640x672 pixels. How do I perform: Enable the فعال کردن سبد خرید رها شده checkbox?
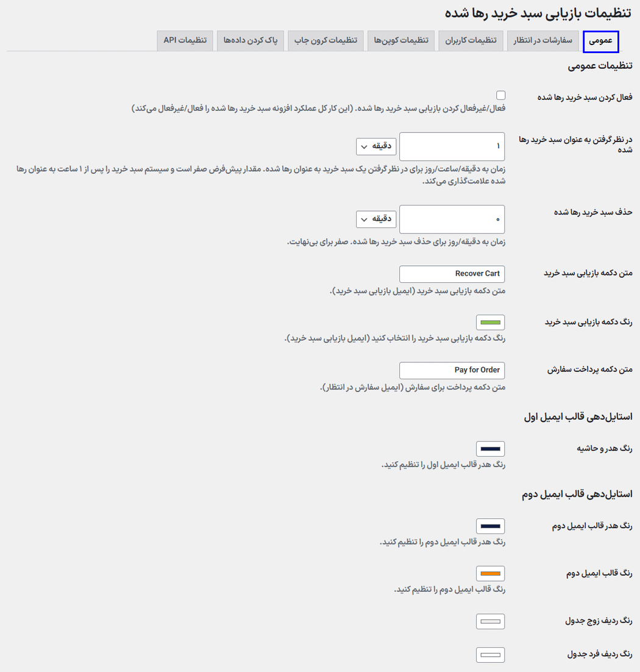click(x=500, y=95)
